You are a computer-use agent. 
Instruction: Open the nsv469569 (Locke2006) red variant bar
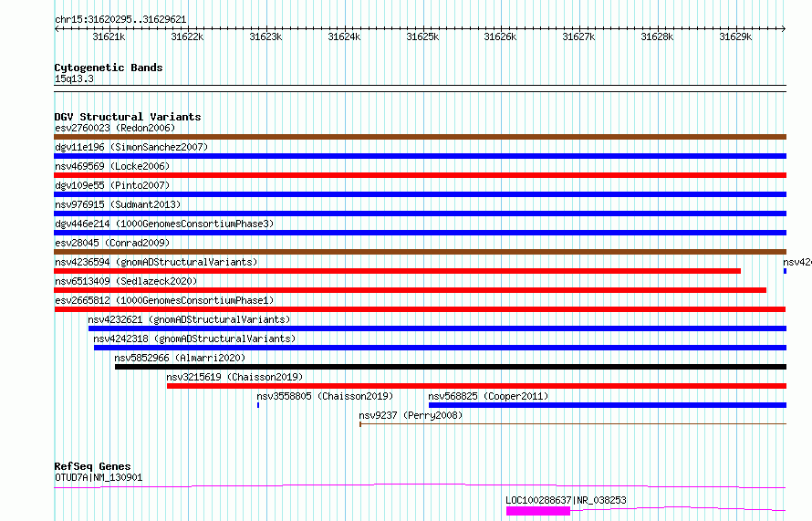[420, 175]
